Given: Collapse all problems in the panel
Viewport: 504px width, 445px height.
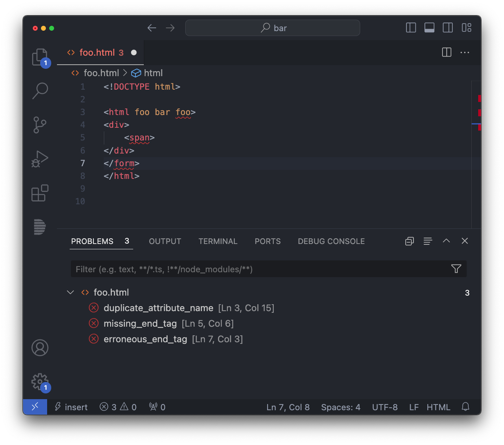Looking at the screenshot, I should click(x=409, y=241).
